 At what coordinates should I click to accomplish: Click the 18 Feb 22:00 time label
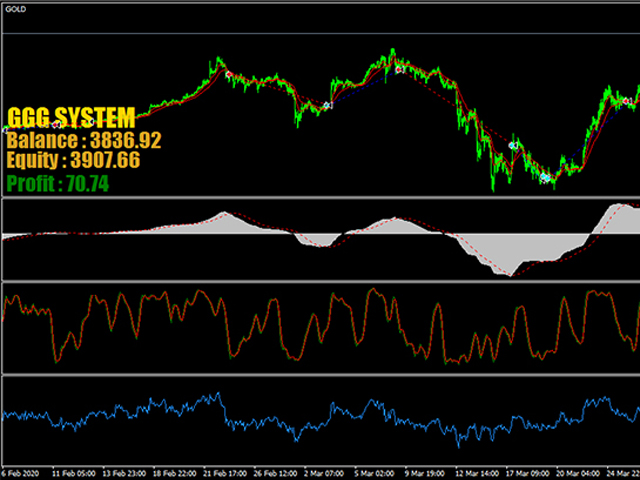click(x=175, y=473)
